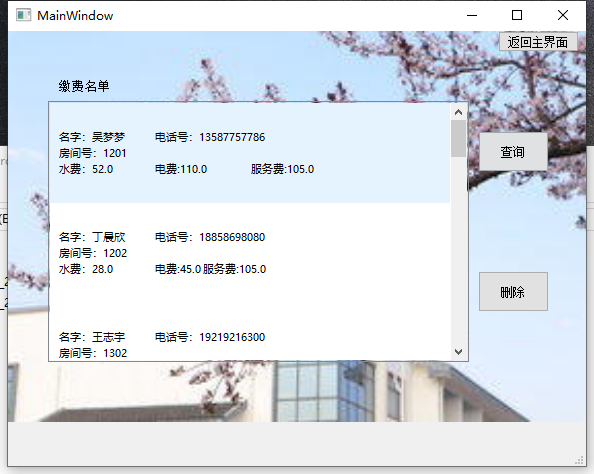Maximize the MainWindow window

tap(517, 16)
